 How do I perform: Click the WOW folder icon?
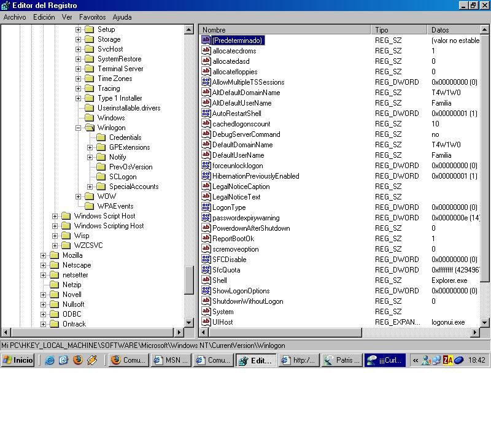click(x=90, y=196)
